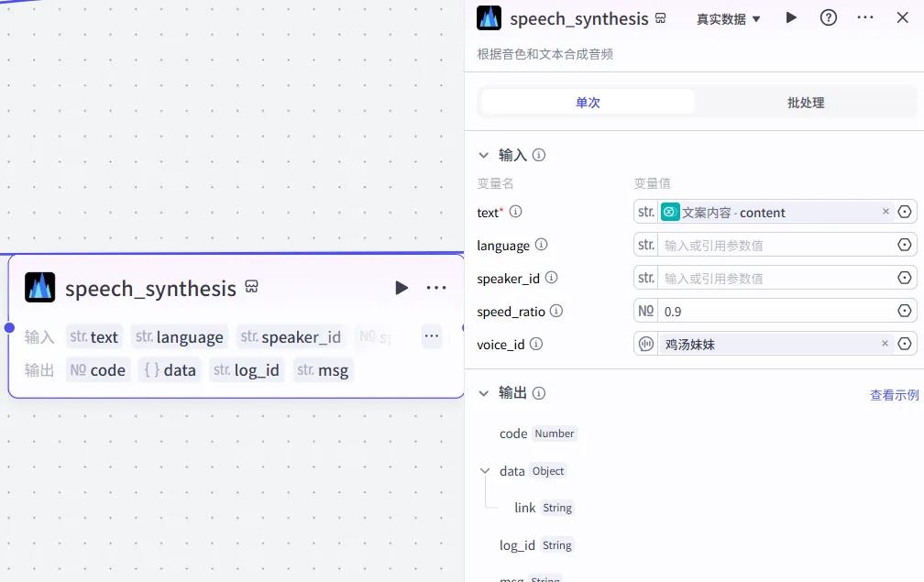Open the more options menu on the panel
The width and height of the screenshot is (924, 582).
click(864, 17)
